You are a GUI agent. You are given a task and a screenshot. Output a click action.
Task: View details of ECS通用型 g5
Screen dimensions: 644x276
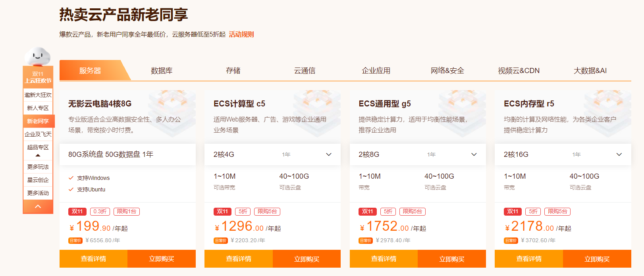coord(384,259)
